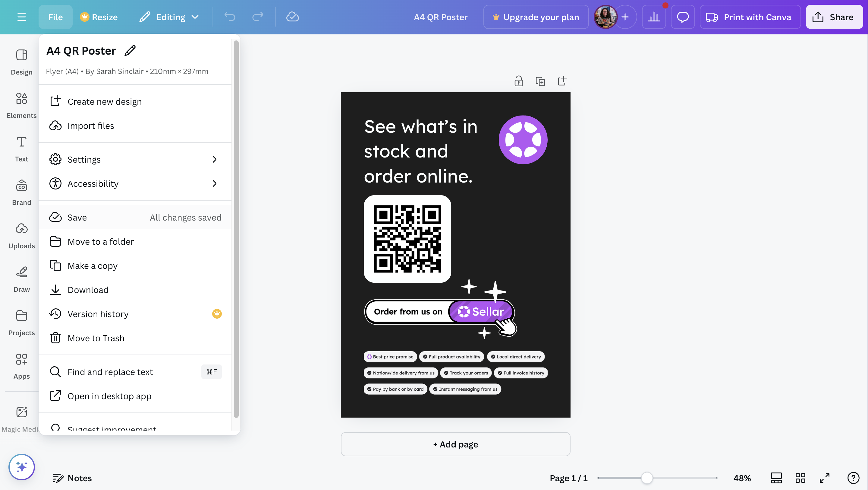Duplicate the page using the copy icon
The height and width of the screenshot is (490, 868).
coord(540,81)
